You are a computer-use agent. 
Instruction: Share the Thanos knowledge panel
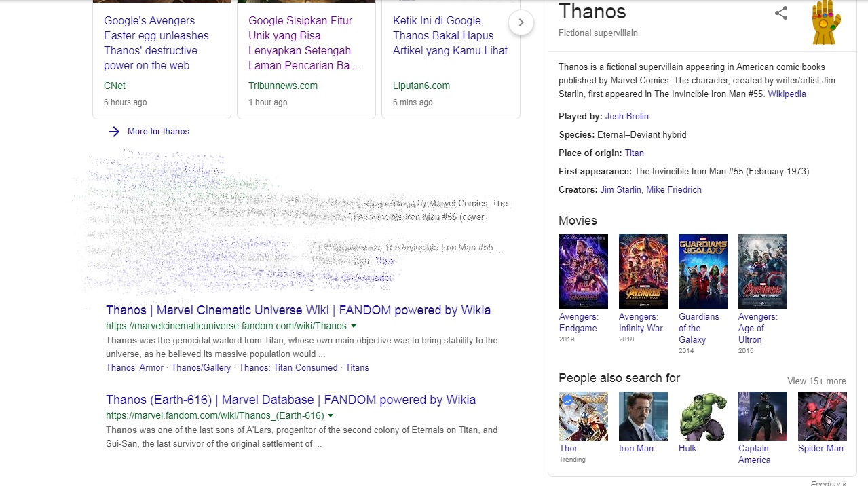tap(781, 13)
